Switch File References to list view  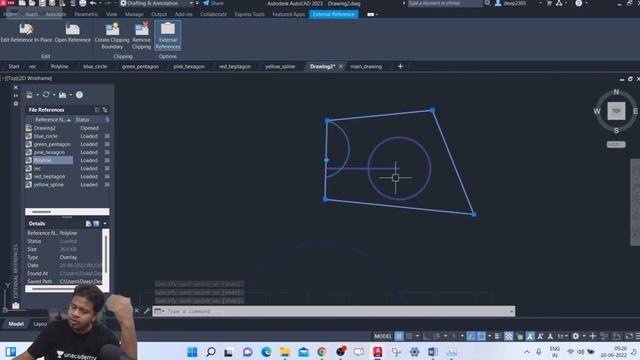click(x=97, y=110)
